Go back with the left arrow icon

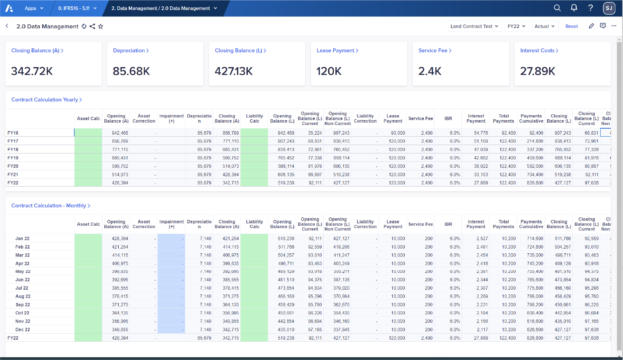coord(7,26)
